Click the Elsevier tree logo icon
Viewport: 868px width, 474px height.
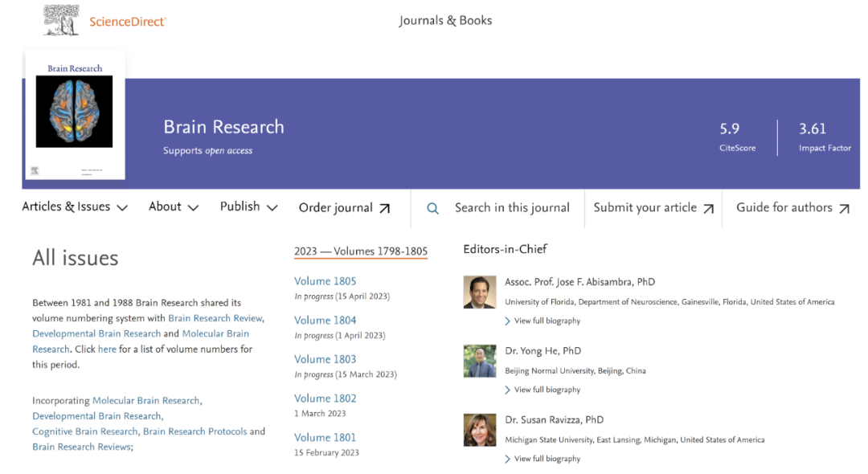(61, 20)
